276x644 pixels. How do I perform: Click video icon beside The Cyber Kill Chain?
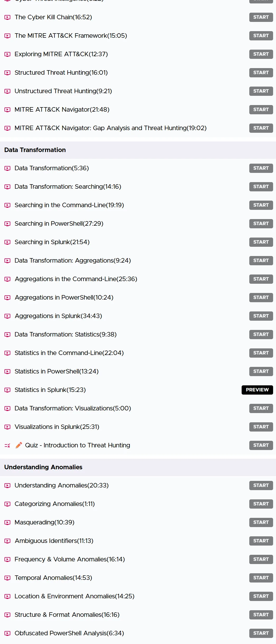7,17
